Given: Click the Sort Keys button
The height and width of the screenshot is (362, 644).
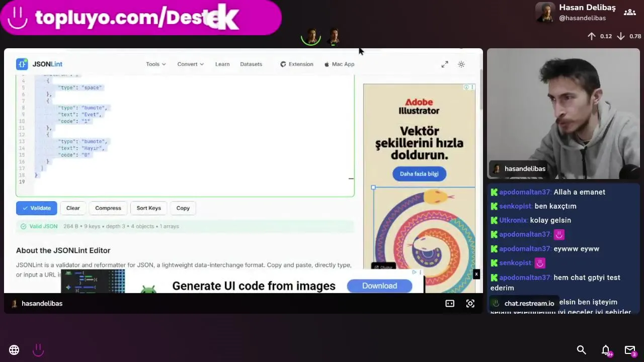Looking at the screenshot, I should (x=149, y=208).
